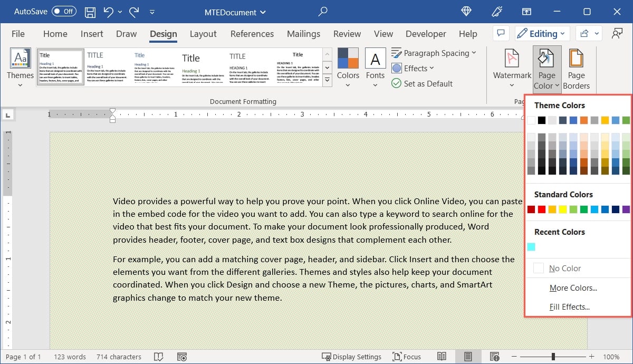633x364 pixels.
Task: Pick the cyan swatch under Recent Colors
Action: pos(531,246)
